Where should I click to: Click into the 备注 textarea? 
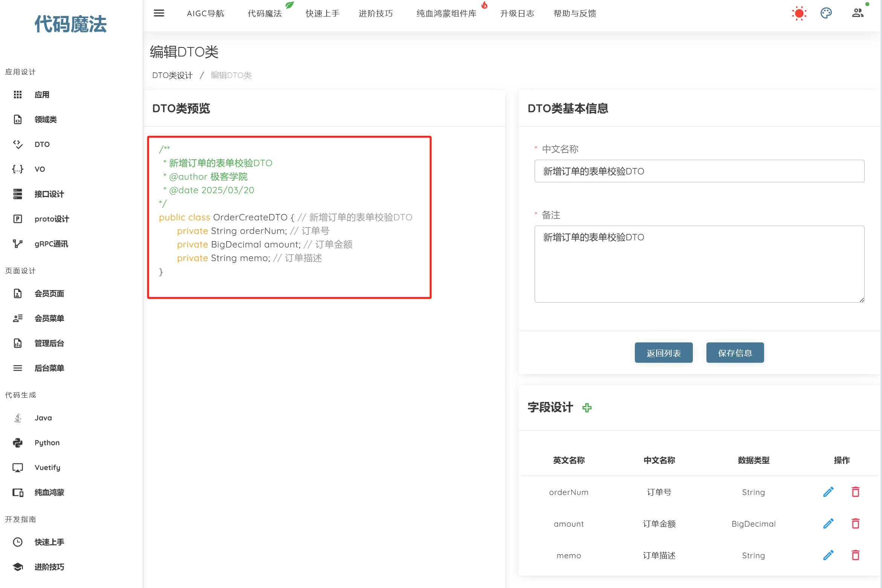(x=699, y=264)
